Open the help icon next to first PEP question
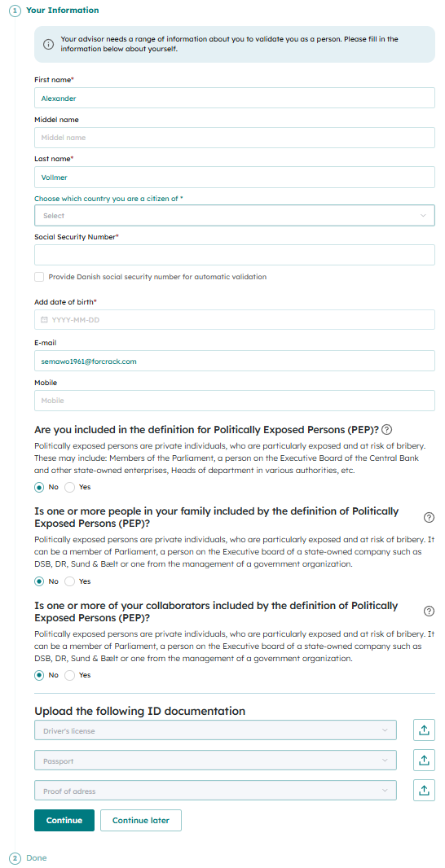The image size is (445, 868). point(387,430)
